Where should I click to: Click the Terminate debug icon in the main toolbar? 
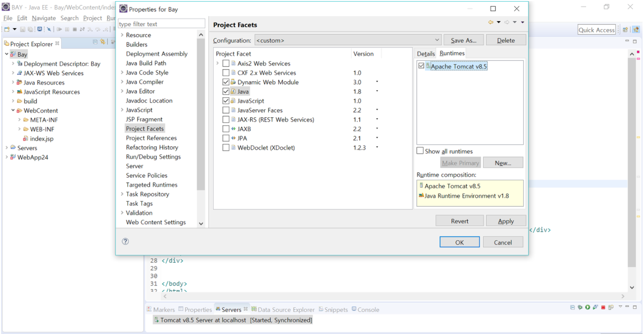[x=75, y=29]
